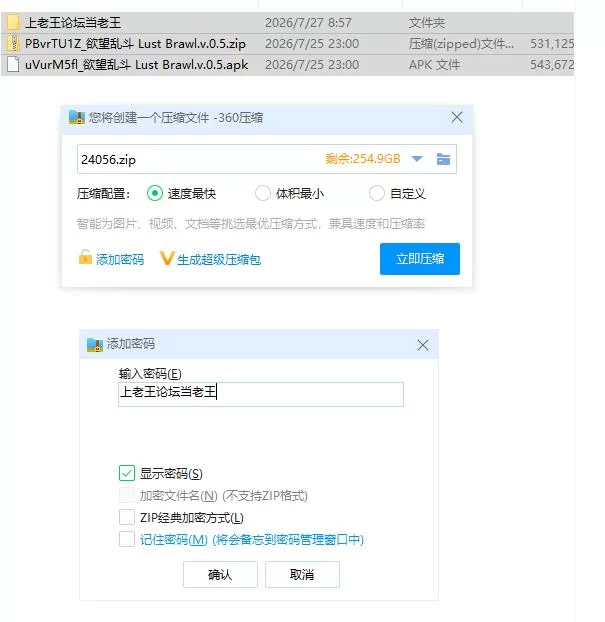
Task: Select file PBvrTU1Z_欲望乱斗 Lust Brawl.v.0.5.zip
Action: 135,44
